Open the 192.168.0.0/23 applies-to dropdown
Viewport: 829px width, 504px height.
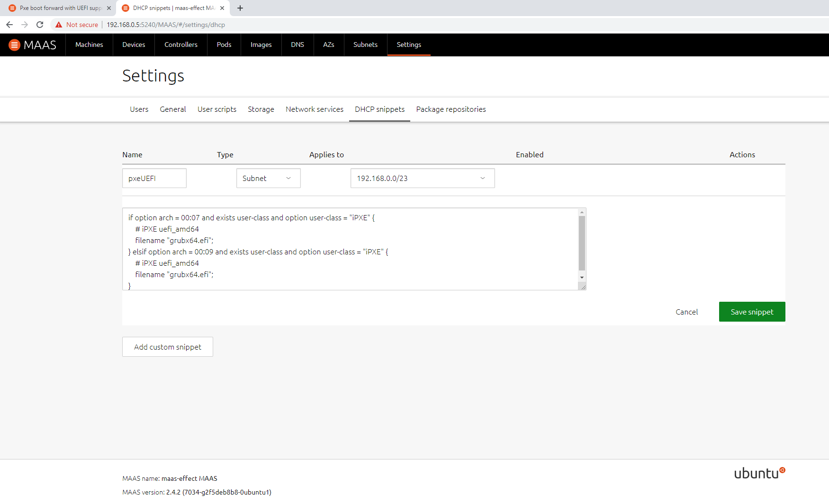(422, 178)
